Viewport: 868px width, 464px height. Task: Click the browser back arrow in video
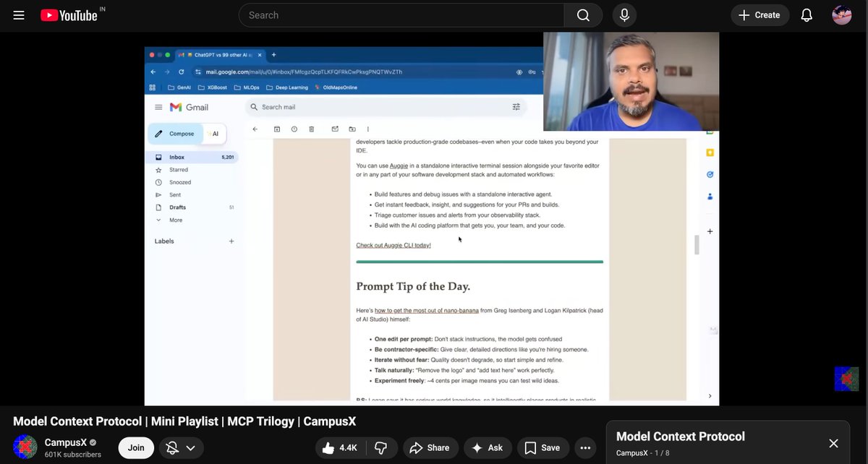(153, 72)
